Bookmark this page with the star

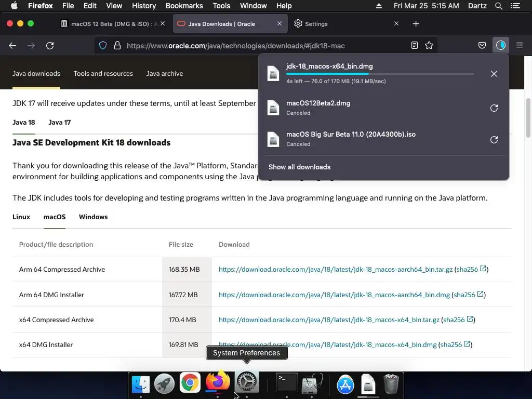pos(429,46)
